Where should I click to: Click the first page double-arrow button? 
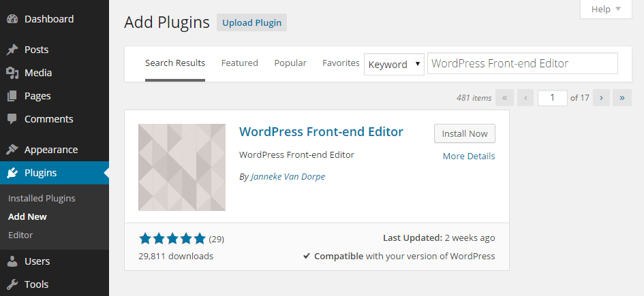pos(505,98)
